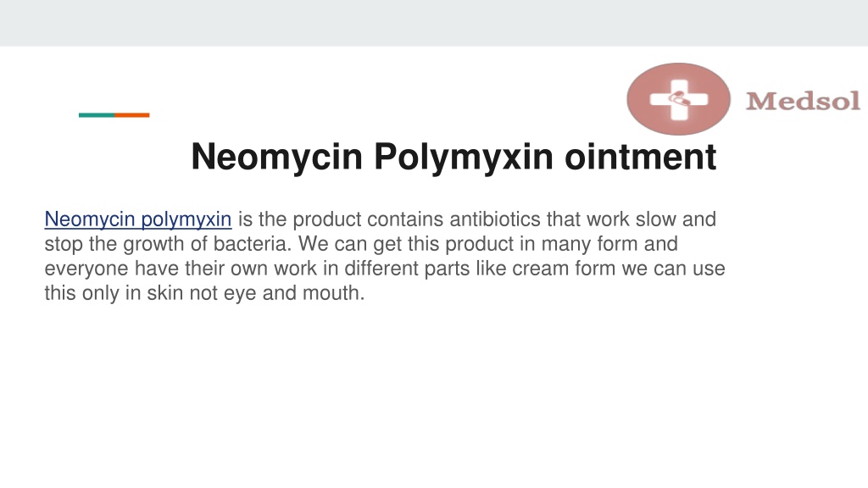Click the orange segment of accent line
This screenshot has height=488, width=868.
click(x=131, y=115)
